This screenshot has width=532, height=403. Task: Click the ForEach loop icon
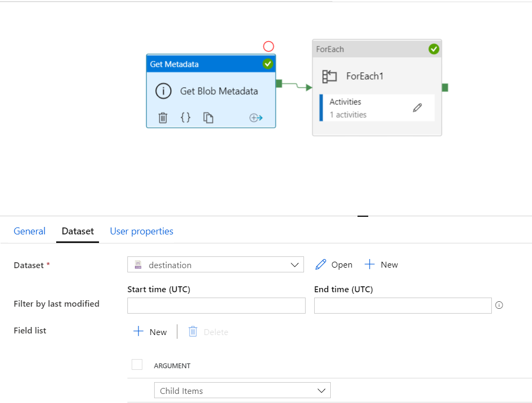(x=329, y=76)
